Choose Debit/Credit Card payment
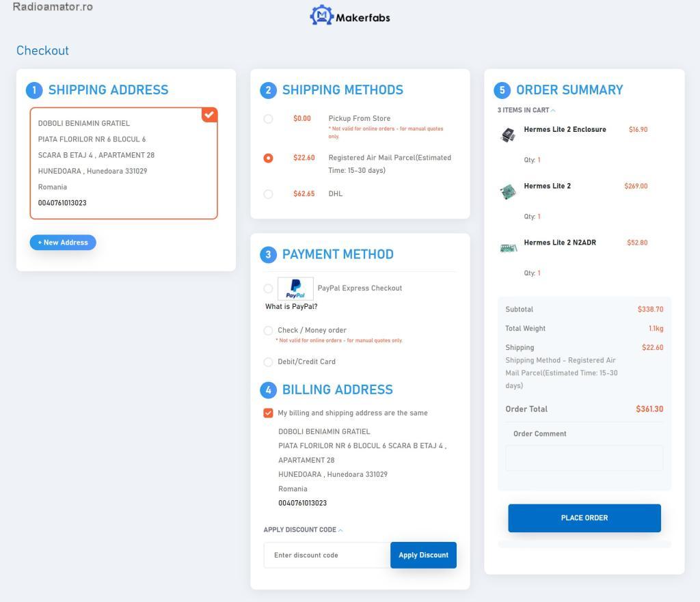Viewport: 700px width, 602px height. point(268,362)
